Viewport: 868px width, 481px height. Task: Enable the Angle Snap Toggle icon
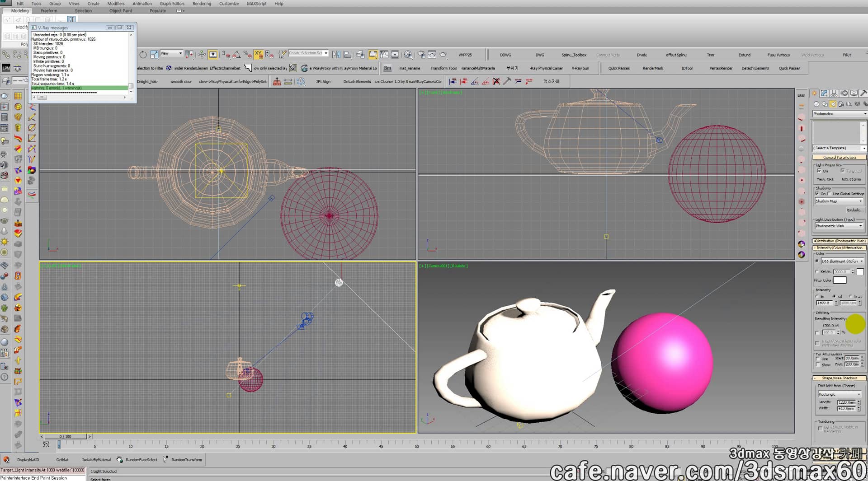pos(236,55)
